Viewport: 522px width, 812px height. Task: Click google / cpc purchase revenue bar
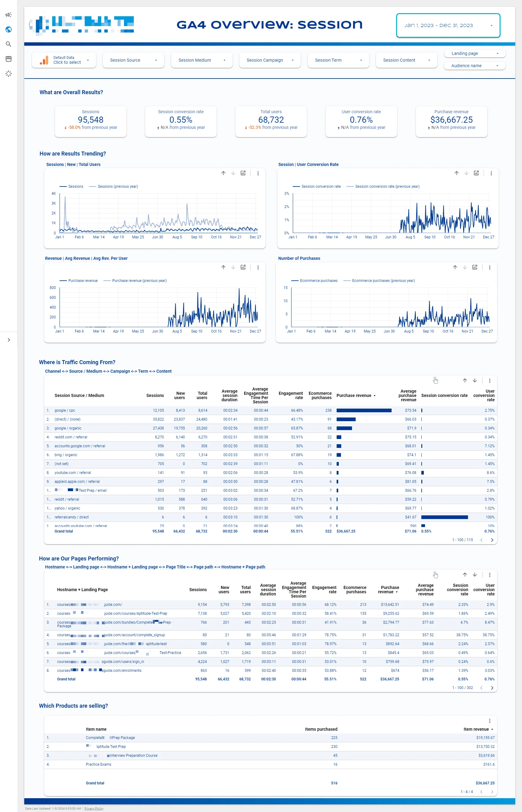pyautogui.click(x=364, y=410)
